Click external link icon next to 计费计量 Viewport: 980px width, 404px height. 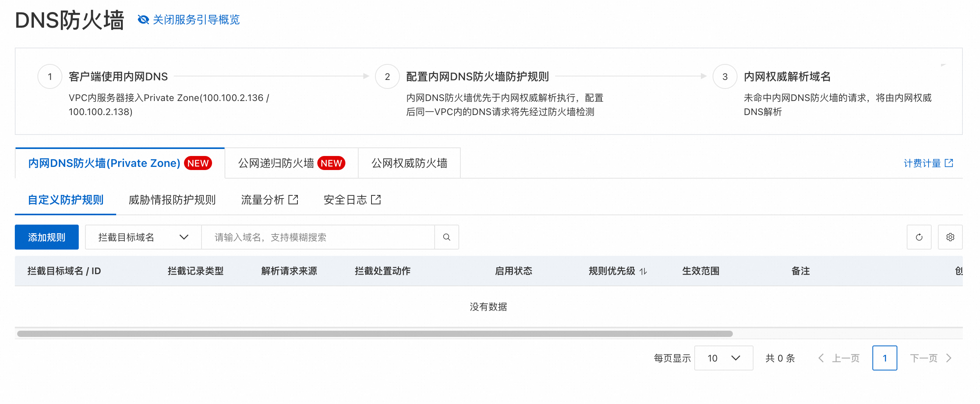coord(949,163)
